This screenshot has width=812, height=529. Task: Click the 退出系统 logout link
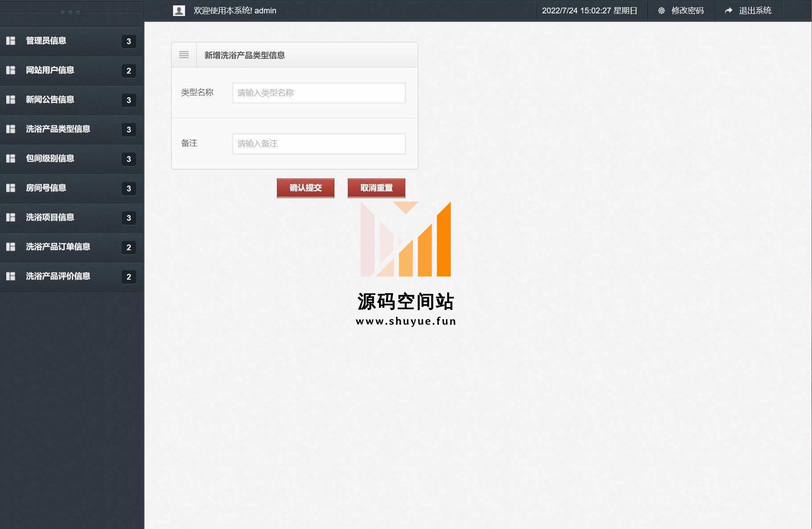point(755,11)
